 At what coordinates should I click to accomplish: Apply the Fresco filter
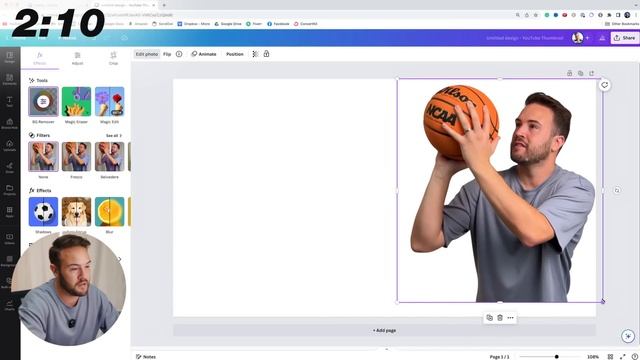[x=76, y=156]
